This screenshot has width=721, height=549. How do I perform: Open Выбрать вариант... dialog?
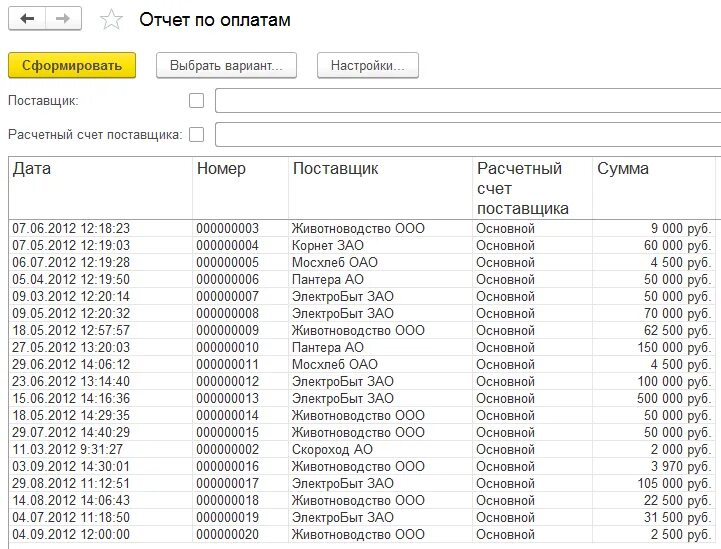pos(226,65)
